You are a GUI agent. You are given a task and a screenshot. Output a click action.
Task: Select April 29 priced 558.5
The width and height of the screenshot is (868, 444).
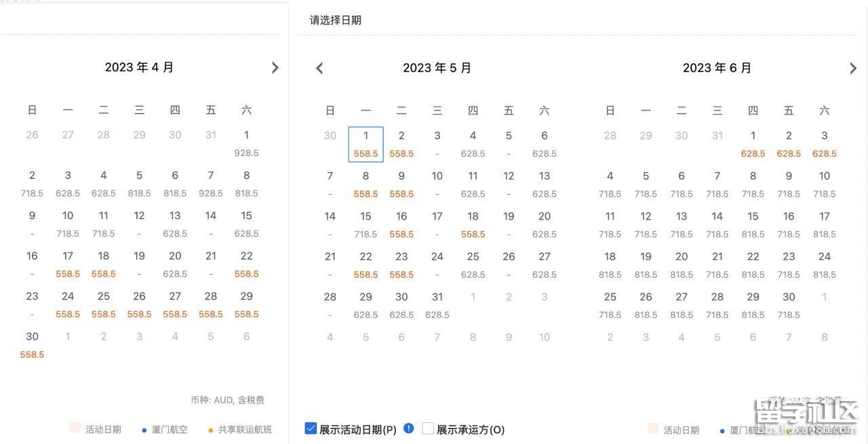coord(246,305)
